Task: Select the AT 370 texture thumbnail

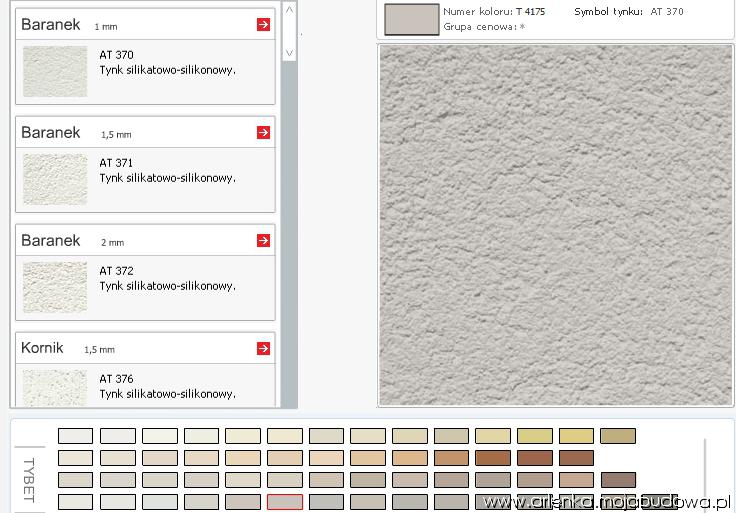Action: [x=55, y=72]
